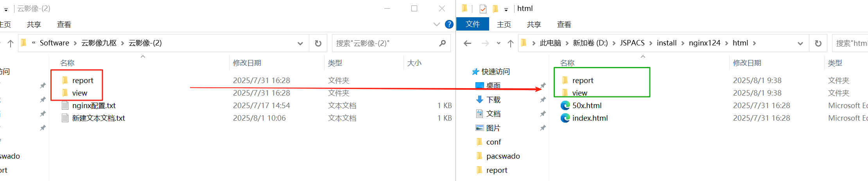This screenshot has width=868, height=181.
Task: Select nginx配置.txt file icon
Action: (65, 105)
